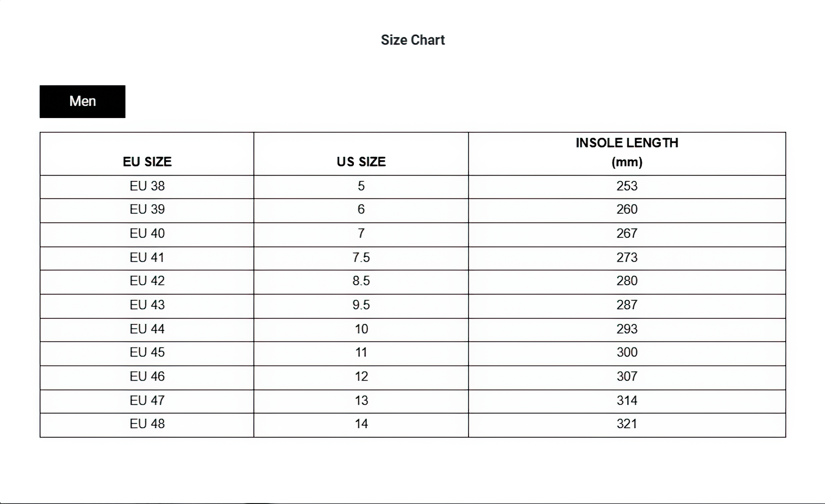Click the 321 insole length value
This screenshot has height=504, width=825.
627,424
